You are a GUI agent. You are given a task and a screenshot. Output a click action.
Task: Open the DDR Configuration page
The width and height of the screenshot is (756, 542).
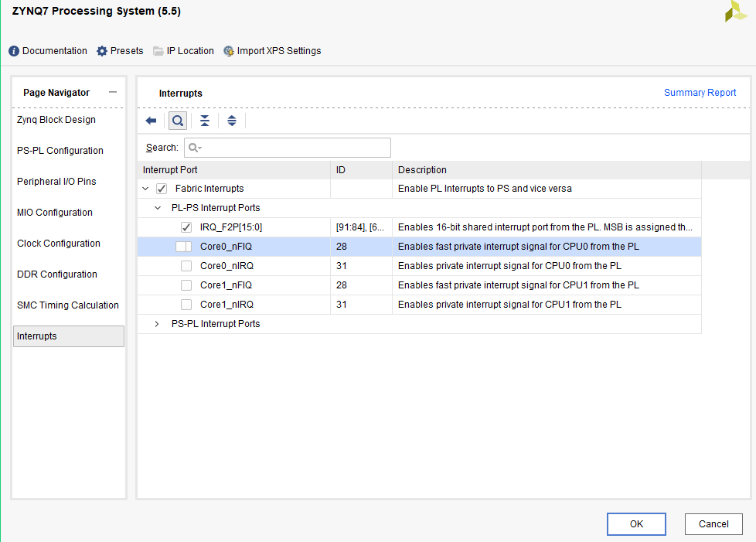point(57,274)
